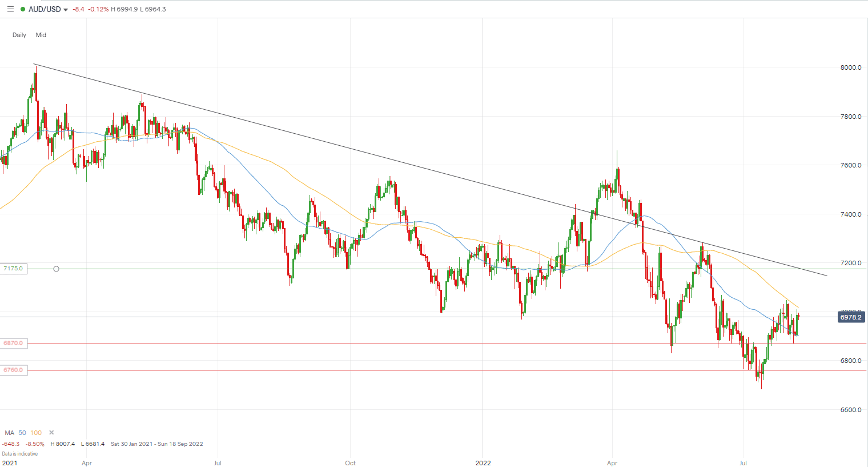Click the Data is indicative notice
868x467 pixels.
click(20, 454)
